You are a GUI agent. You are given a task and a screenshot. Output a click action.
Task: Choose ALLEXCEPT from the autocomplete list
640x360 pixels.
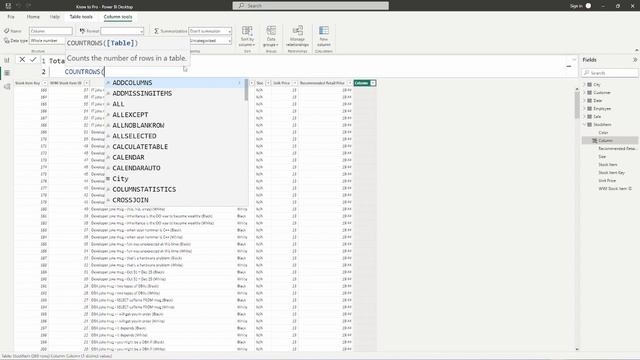pyautogui.click(x=176, y=115)
